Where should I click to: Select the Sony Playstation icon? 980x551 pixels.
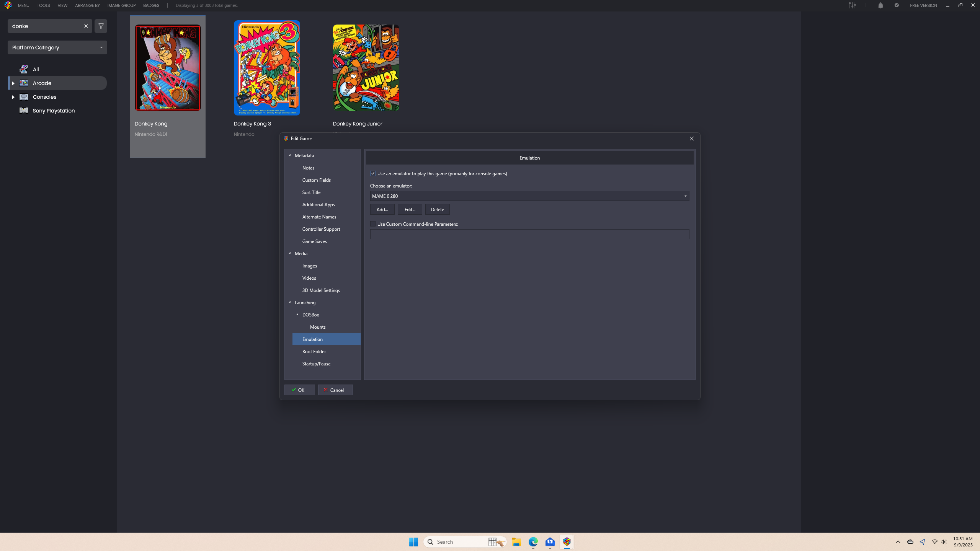tap(24, 111)
